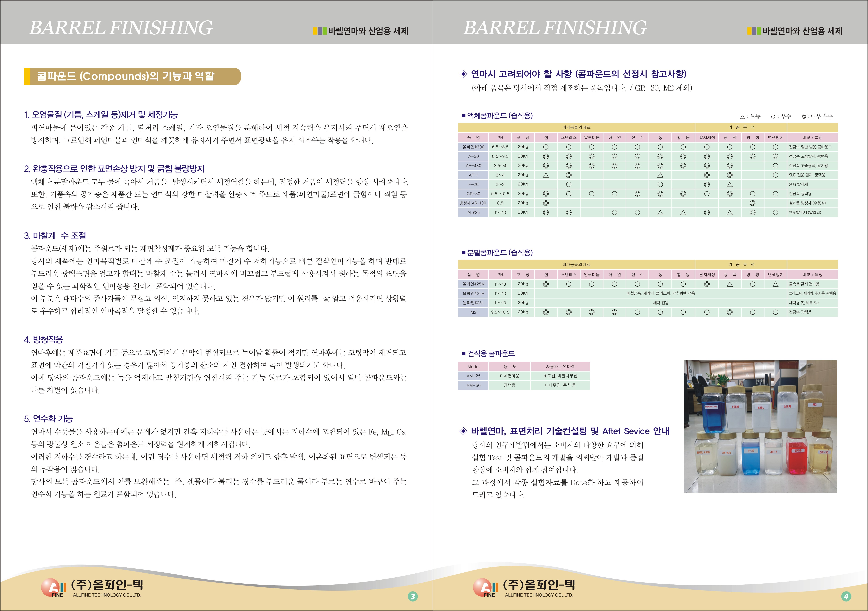
Task: Click the AM-50 model cell
Action: point(473,385)
